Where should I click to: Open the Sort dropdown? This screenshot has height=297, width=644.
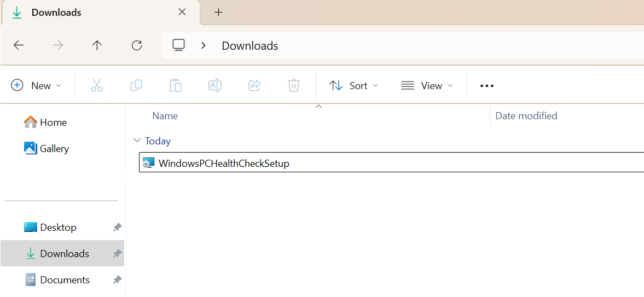pos(353,85)
